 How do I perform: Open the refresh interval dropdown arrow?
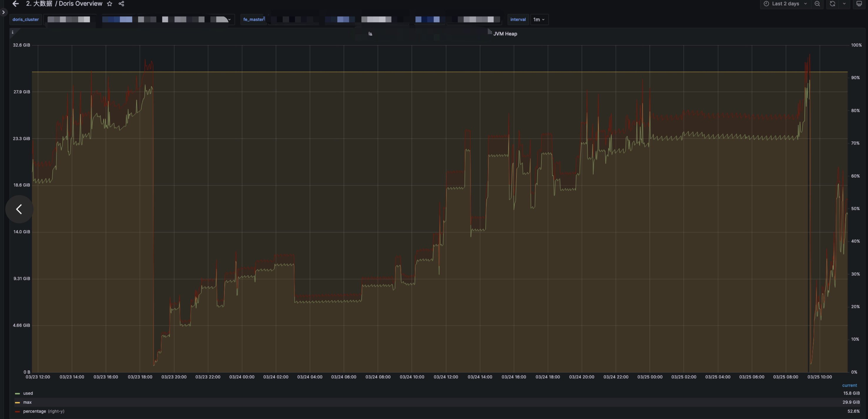pos(844,4)
